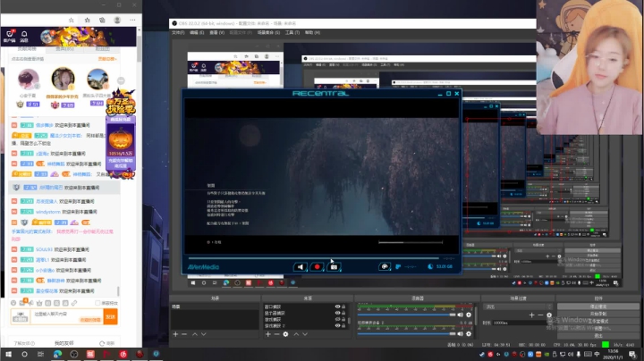
Task: Toggle lock on 显示器捕获 source
Action: [x=343, y=313]
